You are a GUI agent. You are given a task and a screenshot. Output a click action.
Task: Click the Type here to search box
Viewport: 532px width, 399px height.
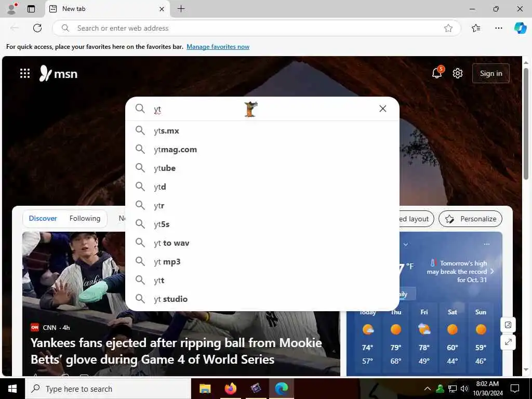(x=108, y=389)
